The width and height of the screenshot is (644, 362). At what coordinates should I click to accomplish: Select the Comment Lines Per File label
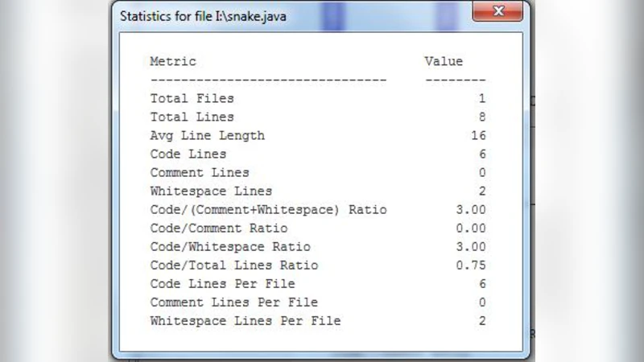233,302
